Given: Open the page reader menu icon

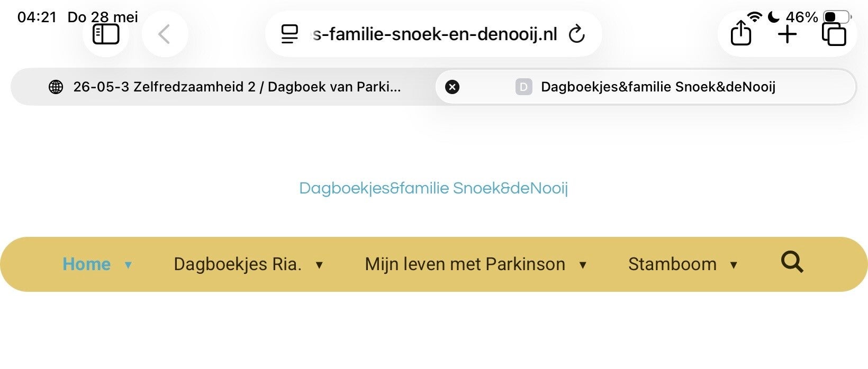Looking at the screenshot, I should pyautogui.click(x=290, y=34).
